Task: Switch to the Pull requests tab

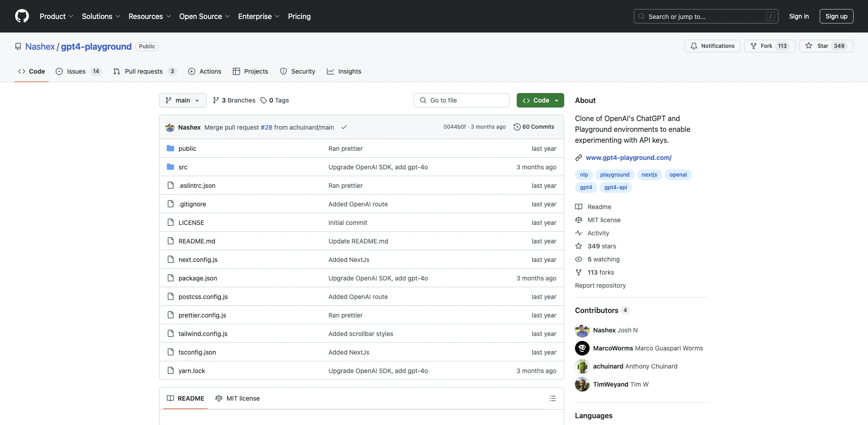Action: (144, 71)
